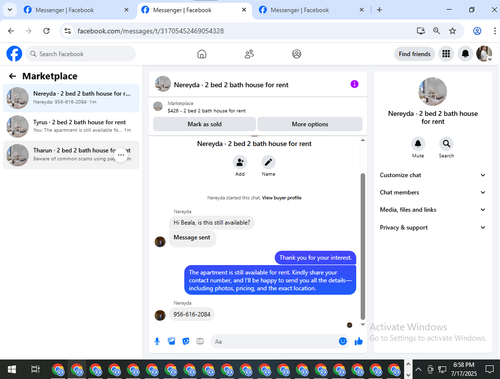Image resolution: width=500 pixels, height=379 pixels.
Task: Show hidden system tray icons
Action: coord(418,369)
